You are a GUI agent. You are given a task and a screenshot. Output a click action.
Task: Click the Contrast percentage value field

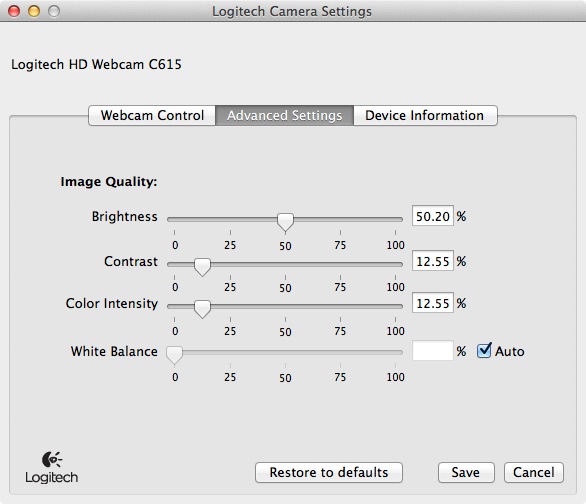[433, 261]
